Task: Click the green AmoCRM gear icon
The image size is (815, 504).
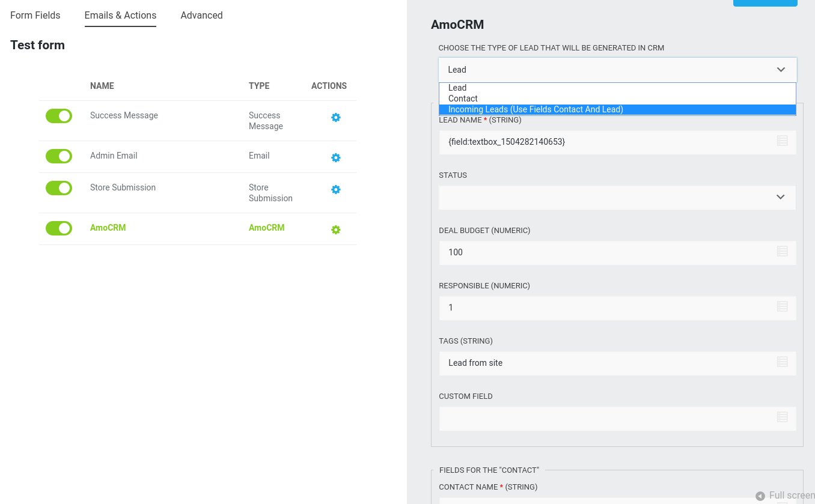Action: click(x=336, y=230)
